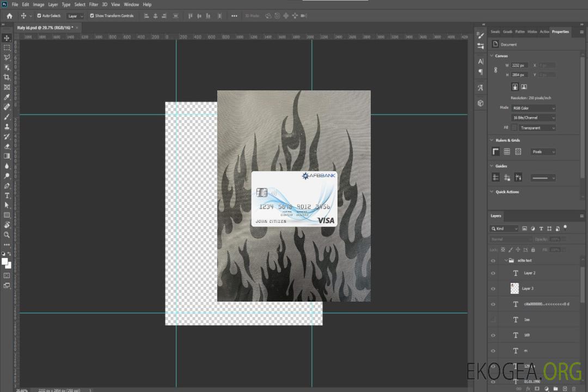Click the canvas Fill color swatch
This screenshot has height=392, width=588.
[x=514, y=127]
